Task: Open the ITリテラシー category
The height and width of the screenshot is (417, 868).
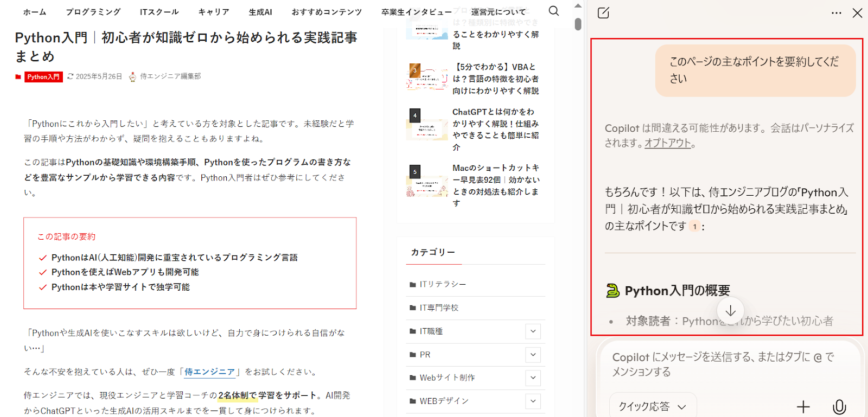Action: 443,284
